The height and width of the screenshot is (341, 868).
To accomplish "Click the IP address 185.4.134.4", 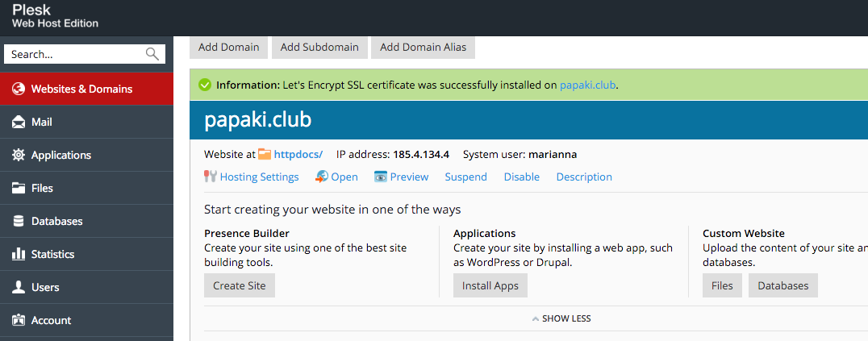I will pos(421,155).
